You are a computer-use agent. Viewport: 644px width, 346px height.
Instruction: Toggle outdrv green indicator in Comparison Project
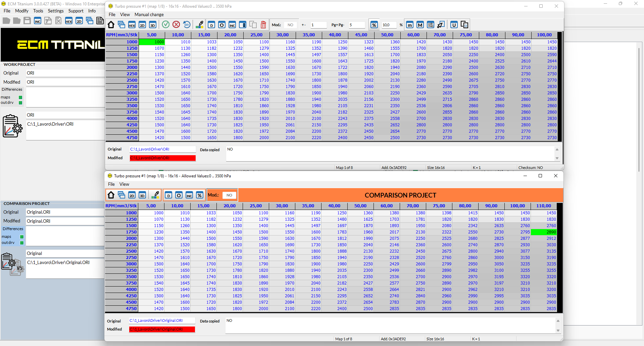tap(22, 243)
